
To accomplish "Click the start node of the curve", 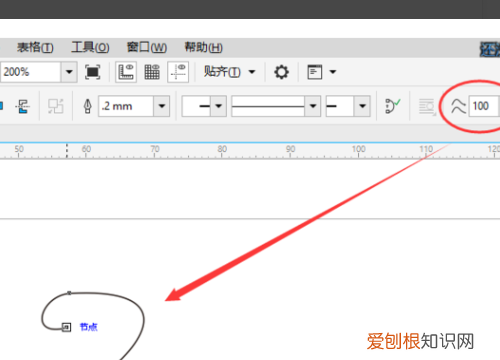I will (66, 327).
